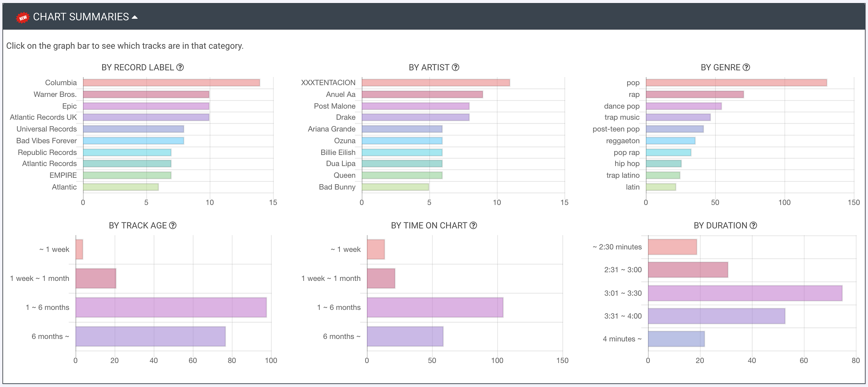The image size is (868, 387).
Task: Click the Columbia record label bar
Action: click(171, 83)
